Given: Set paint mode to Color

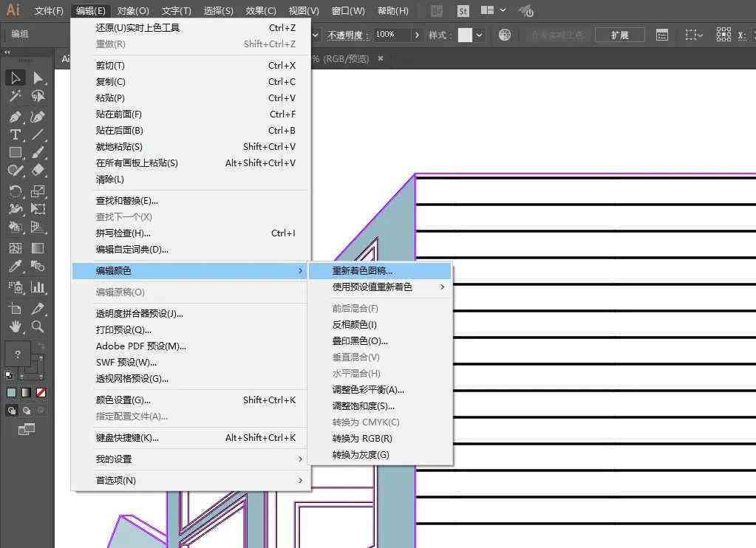Looking at the screenshot, I should pos(12,392).
